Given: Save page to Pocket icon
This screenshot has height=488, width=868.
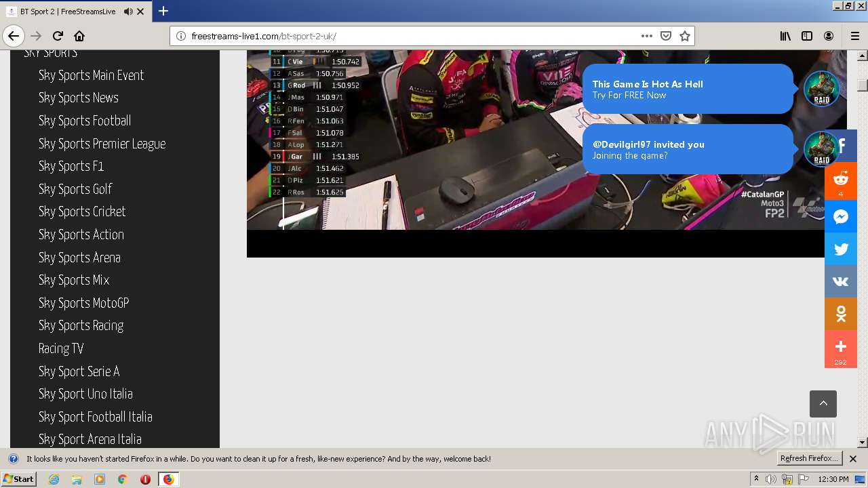Looking at the screenshot, I should [x=666, y=36].
